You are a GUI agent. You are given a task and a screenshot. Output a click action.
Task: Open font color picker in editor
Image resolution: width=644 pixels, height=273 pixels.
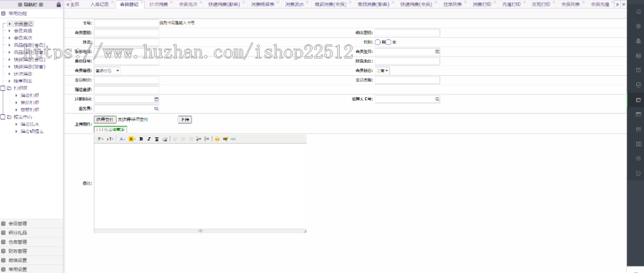point(122,139)
